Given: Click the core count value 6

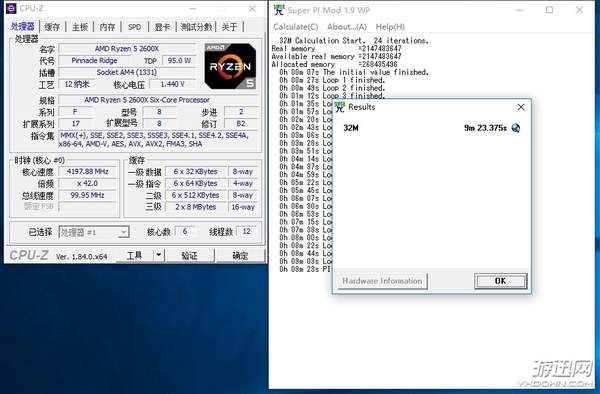Looking at the screenshot, I should tap(185, 231).
